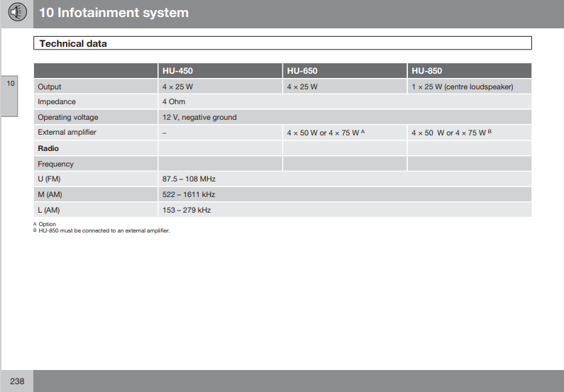Click '522 – 1611 kHz' value
564x392 pixels.
point(189,194)
